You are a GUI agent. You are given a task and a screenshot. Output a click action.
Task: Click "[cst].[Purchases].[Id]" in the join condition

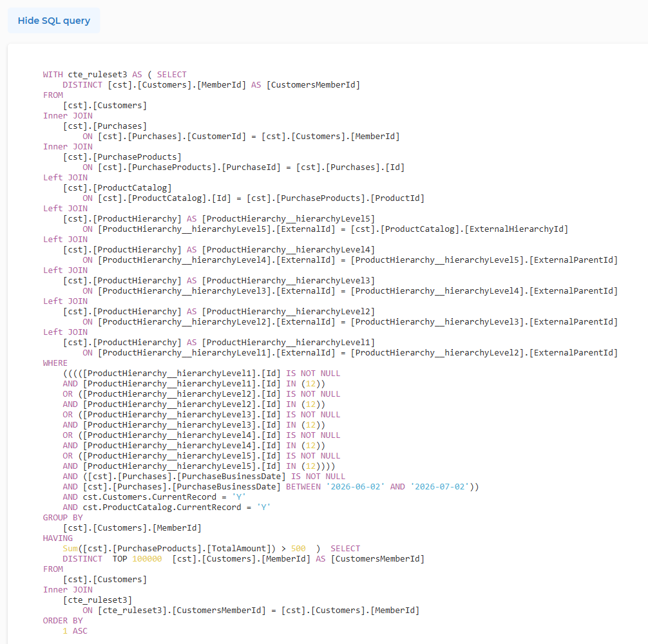[350, 167]
